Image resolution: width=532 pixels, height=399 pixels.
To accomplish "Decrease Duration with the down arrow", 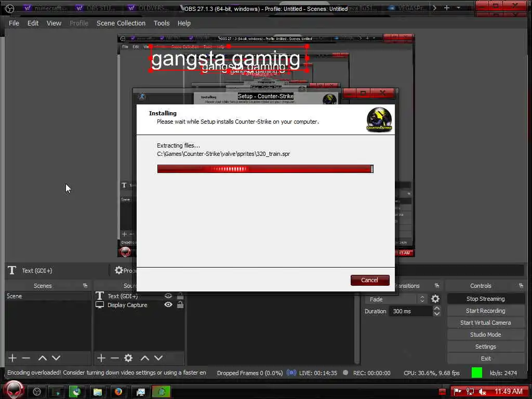I will pyautogui.click(x=437, y=314).
